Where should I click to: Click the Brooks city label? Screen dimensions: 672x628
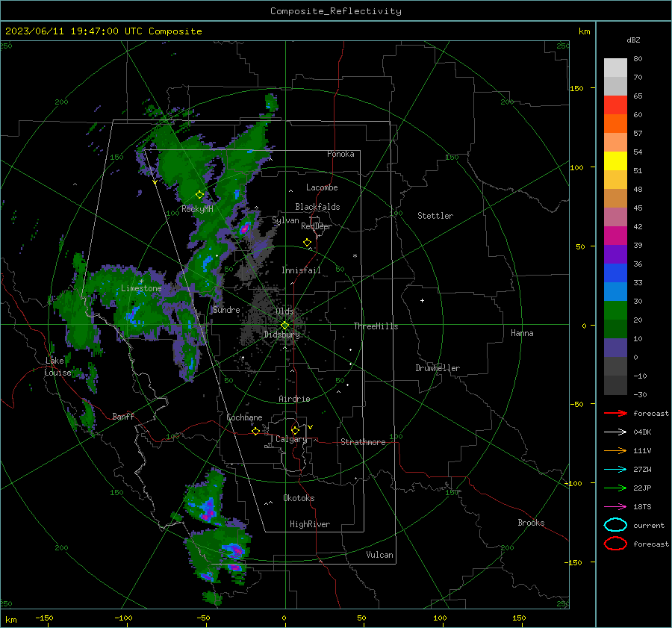click(531, 523)
